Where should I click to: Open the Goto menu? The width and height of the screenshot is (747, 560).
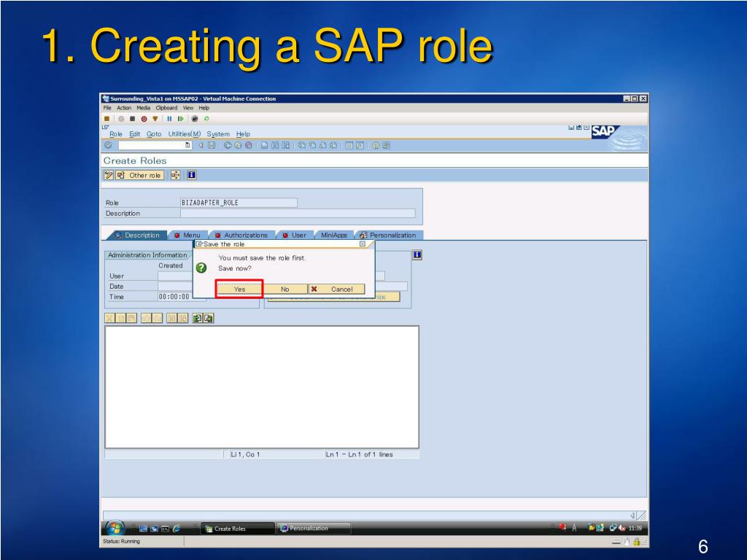pos(154,134)
